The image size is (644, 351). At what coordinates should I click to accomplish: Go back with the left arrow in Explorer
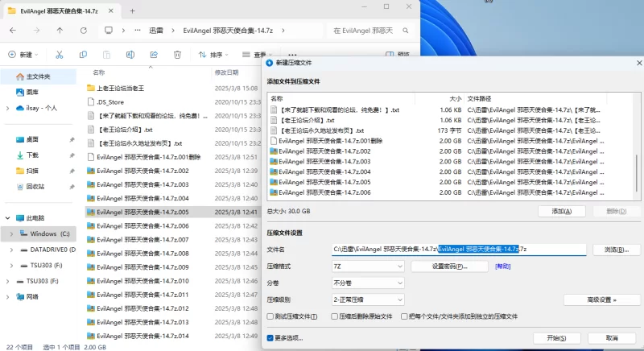(x=13, y=31)
